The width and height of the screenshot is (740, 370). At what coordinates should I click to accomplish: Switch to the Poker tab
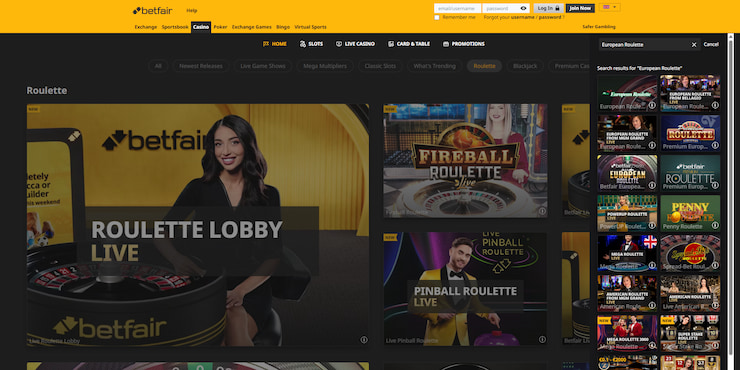(220, 27)
